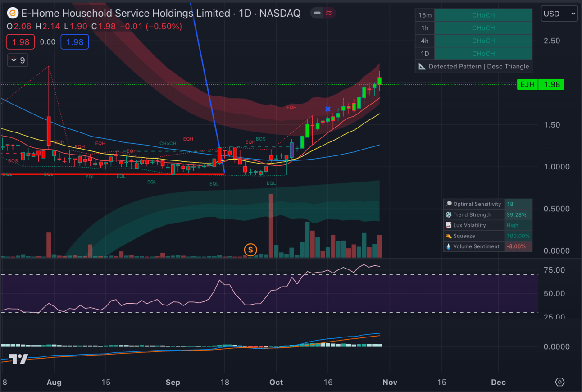Click the E-Home orange symbol logo
The height and width of the screenshot is (392, 582).
(x=13, y=13)
